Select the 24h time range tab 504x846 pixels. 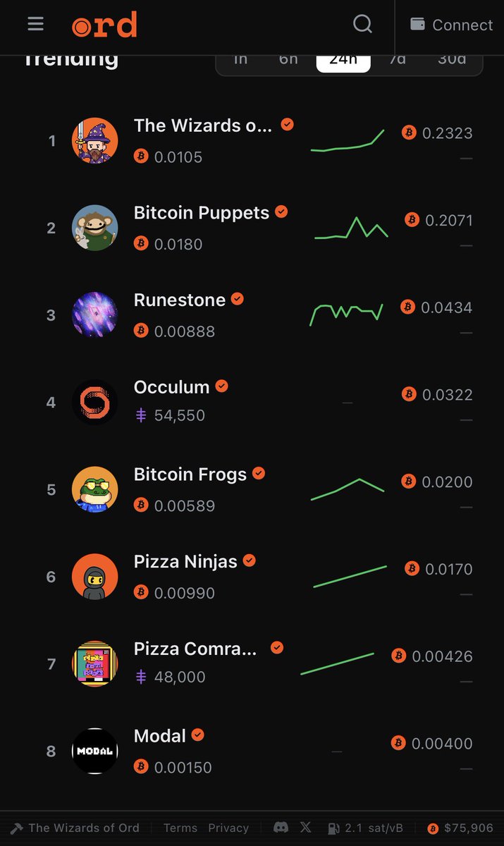point(343,60)
